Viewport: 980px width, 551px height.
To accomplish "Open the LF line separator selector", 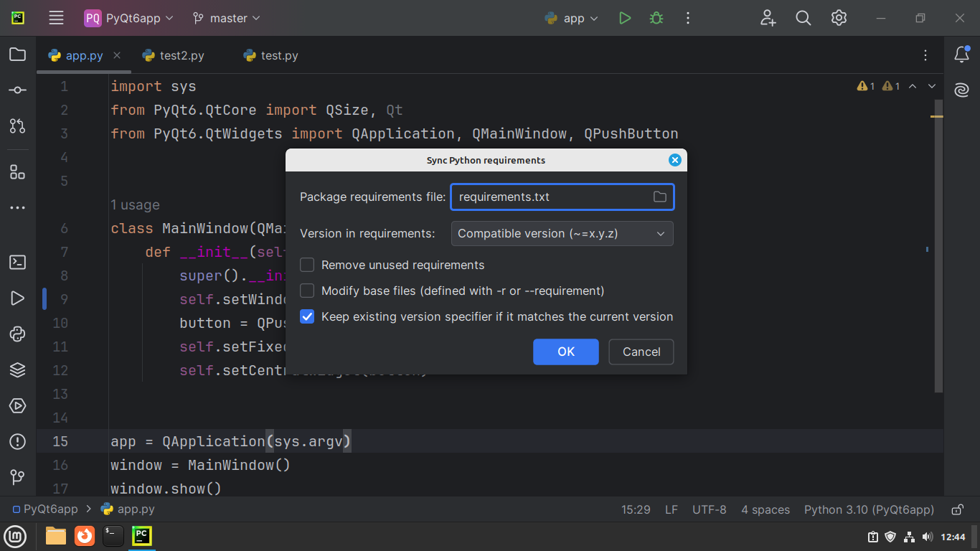I will (x=672, y=509).
